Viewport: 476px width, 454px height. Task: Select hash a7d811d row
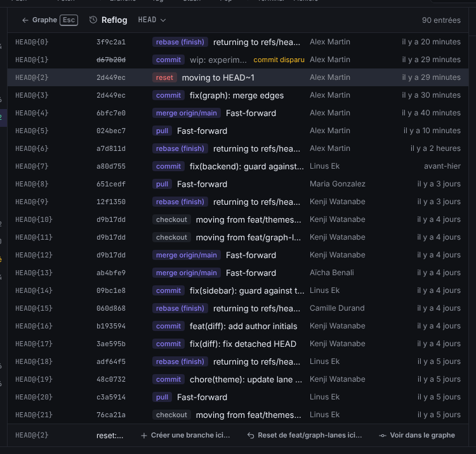point(238,148)
